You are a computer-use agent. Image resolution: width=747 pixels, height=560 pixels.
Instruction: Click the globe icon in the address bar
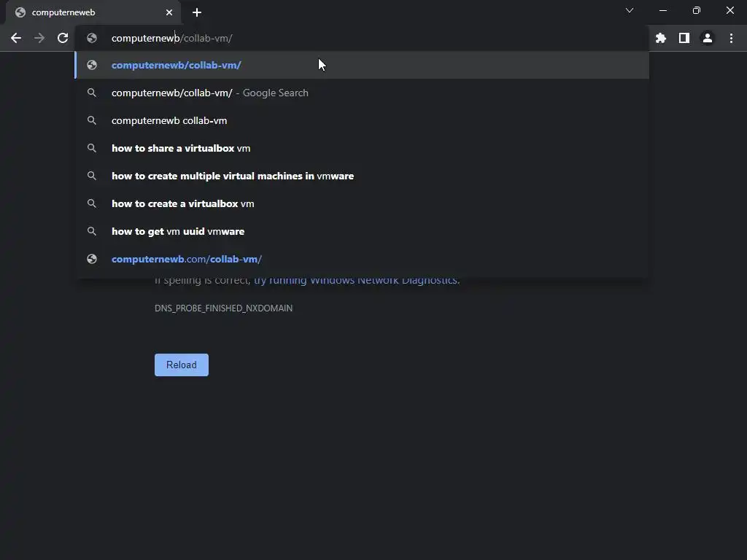pos(92,38)
